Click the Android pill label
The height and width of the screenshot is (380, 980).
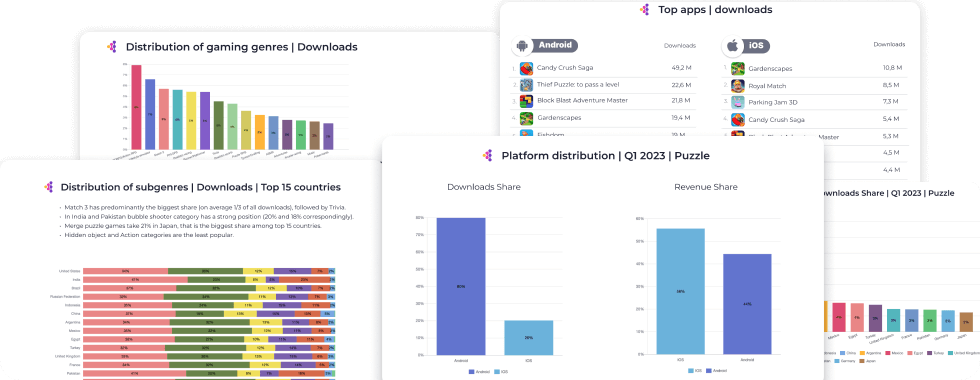[555, 46]
